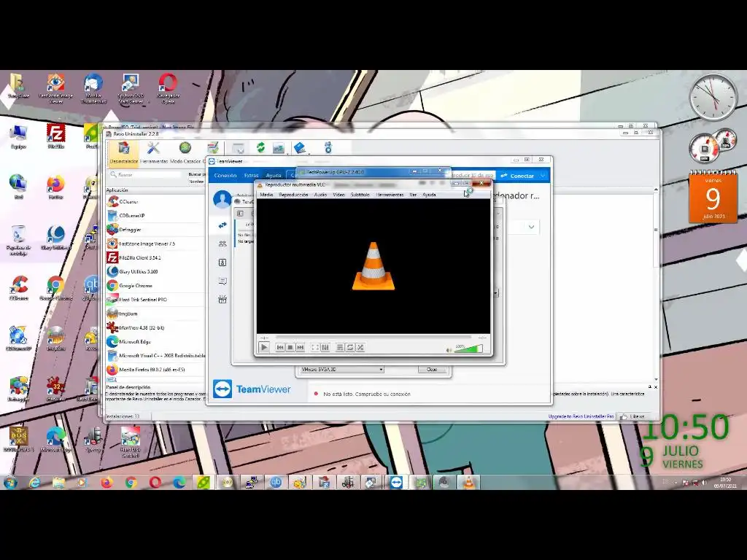Image resolution: width=747 pixels, height=560 pixels.
Task: Expand the Conectar dropdown arrow
Action: (543, 176)
